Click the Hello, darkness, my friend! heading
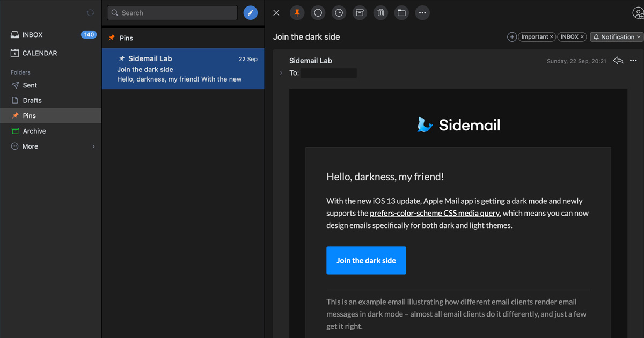Image resolution: width=644 pixels, height=338 pixels. (x=385, y=177)
